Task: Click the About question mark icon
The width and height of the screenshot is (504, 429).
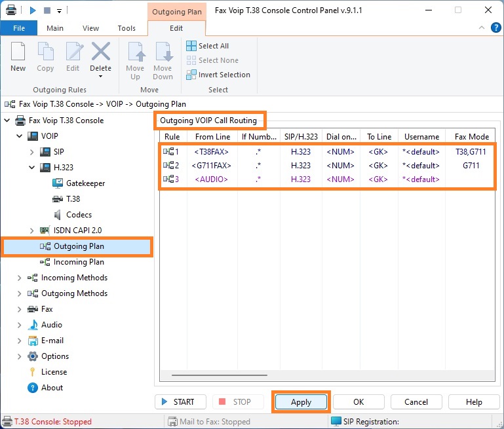Action: point(33,388)
